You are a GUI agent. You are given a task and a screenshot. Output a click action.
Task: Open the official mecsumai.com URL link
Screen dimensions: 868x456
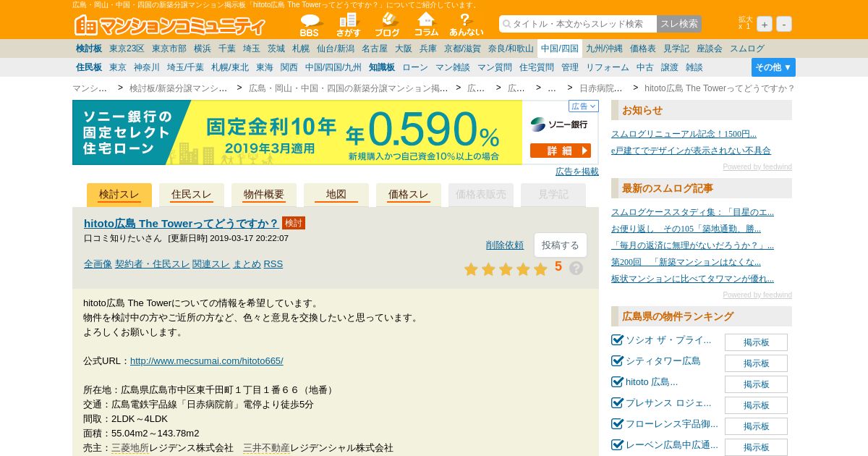point(207,360)
